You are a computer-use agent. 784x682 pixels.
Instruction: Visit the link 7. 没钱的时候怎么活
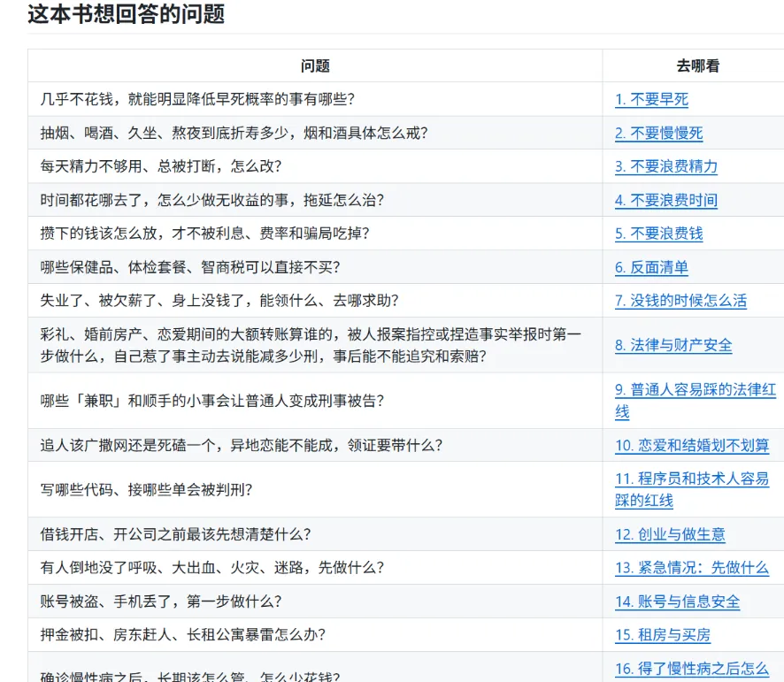681,301
